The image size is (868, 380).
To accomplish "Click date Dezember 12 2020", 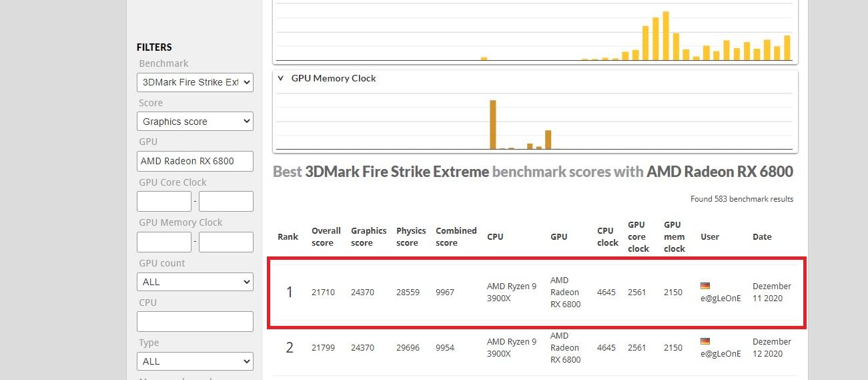I will (x=772, y=347).
